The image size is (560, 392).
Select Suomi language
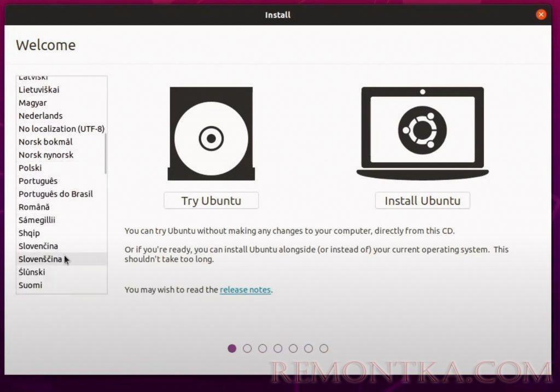pyautogui.click(x=61, y=285)
